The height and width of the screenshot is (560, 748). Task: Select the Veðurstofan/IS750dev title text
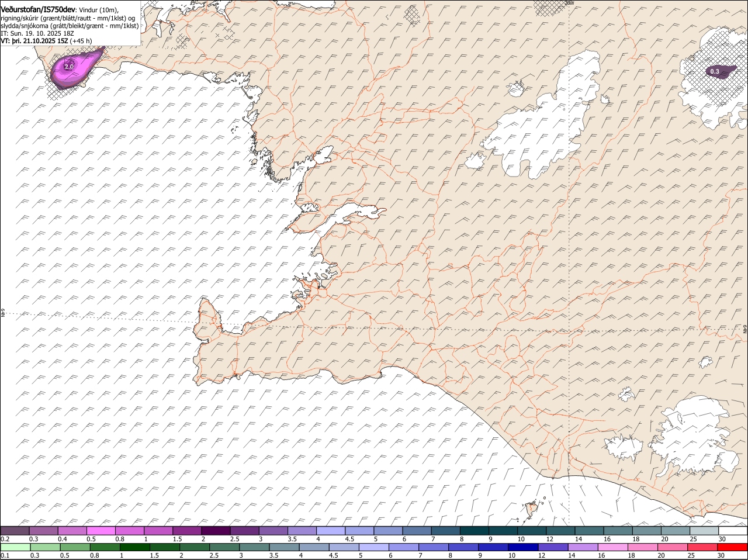[x=37, y=9]
